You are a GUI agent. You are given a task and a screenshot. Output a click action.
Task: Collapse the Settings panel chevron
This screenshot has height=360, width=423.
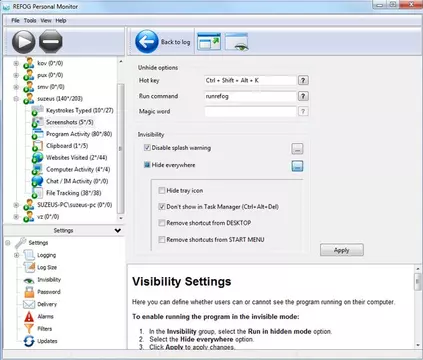[118, 230]
